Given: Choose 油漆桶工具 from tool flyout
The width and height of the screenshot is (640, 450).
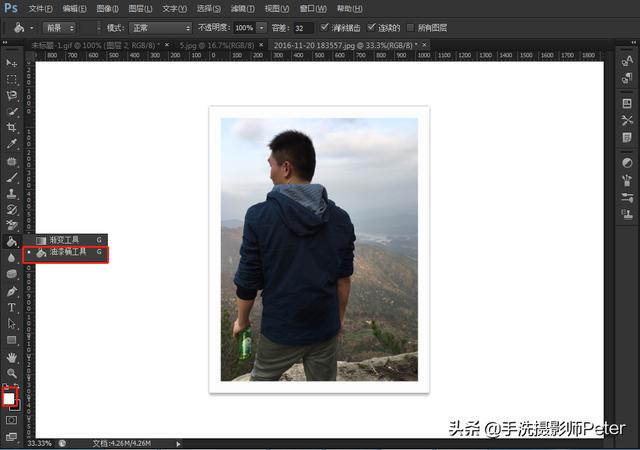Looking at the screenshot, I should click(x=70, y=254).
